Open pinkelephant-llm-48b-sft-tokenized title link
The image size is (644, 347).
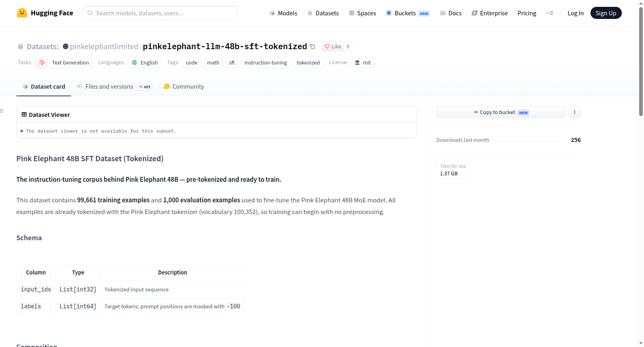point(225,46)
